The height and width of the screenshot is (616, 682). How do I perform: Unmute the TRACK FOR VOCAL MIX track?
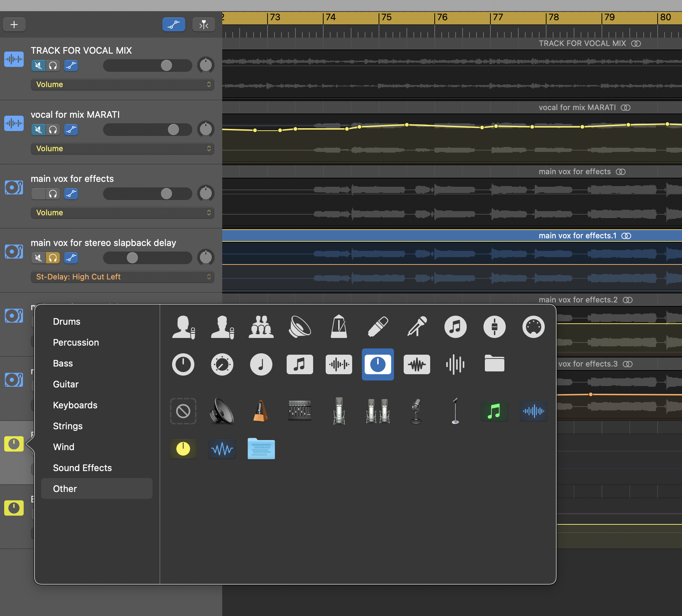point(38,66)
